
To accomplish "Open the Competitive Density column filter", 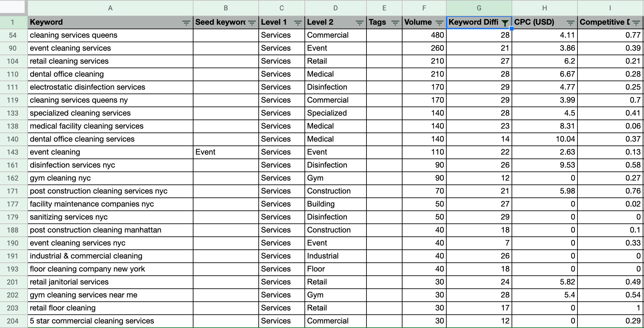I will (637, 23).
